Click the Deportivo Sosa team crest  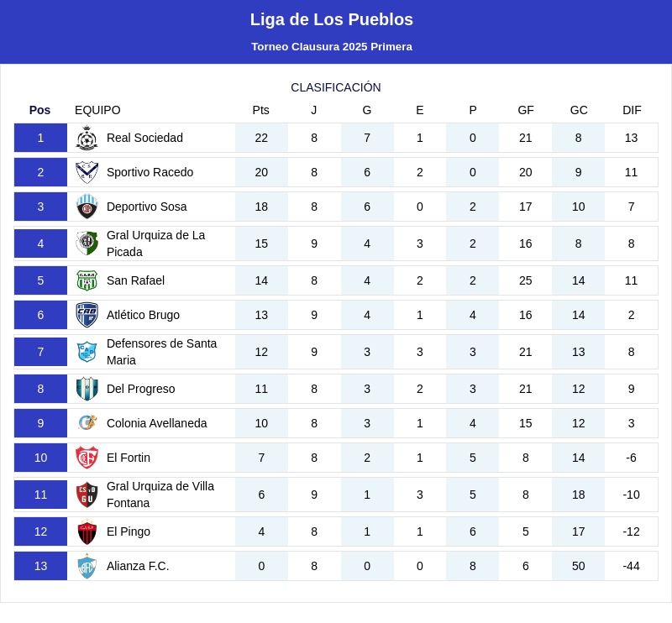coord(87,207)
